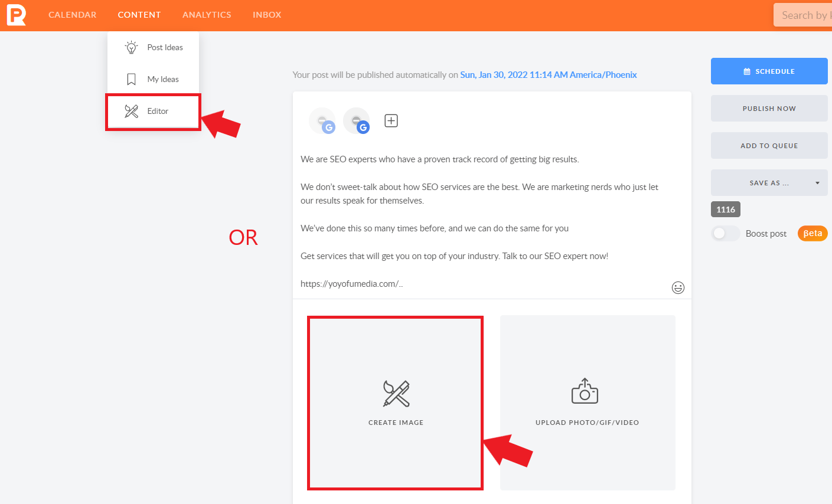Go to the Calendar tab
The image size is (832, 504).
[72, 15]
